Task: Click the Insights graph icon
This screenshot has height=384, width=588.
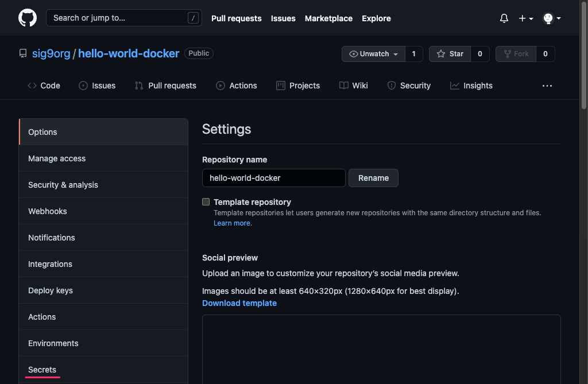Action: pos(455,86)
